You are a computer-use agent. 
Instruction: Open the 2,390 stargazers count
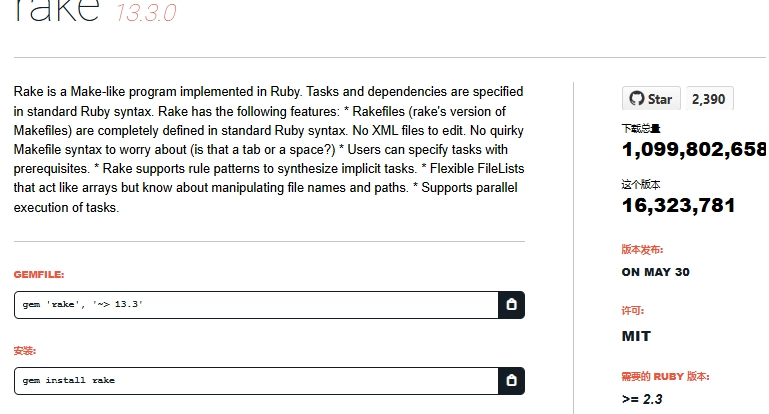tap(709, 99)
